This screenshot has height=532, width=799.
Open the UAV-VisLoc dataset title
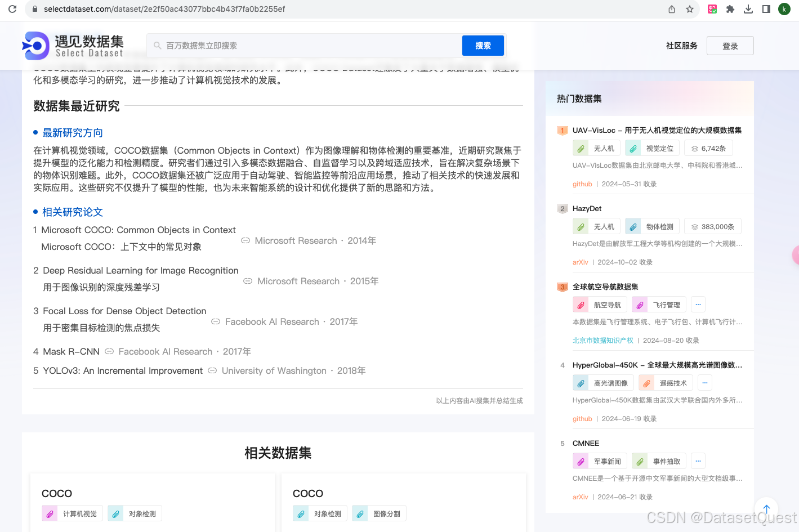tap(657, 130)
